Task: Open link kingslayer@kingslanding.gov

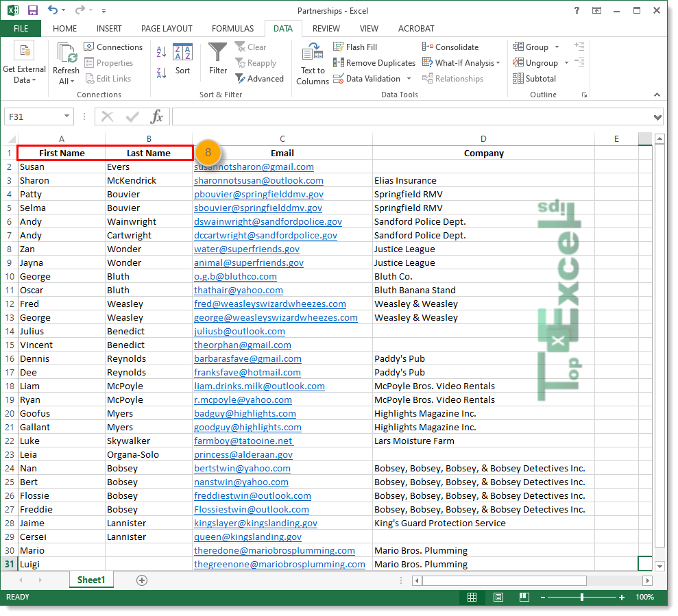Action: click(x=256, y=523)
